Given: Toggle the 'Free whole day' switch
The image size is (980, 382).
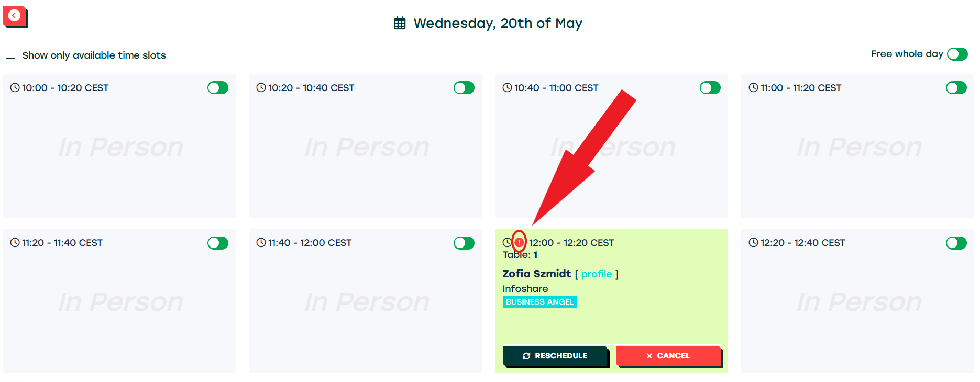Looking at the screenshot, I should (957, 54).
